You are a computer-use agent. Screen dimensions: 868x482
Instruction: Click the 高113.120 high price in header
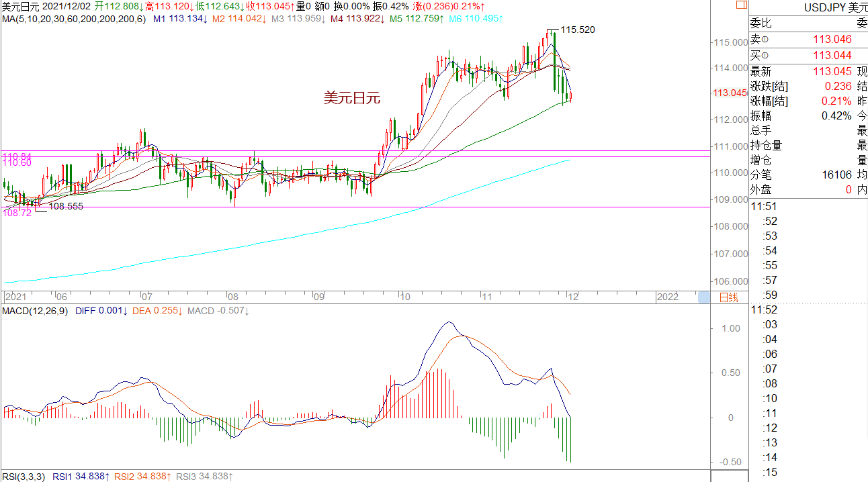pyautogui.click(x=169, y=6)
